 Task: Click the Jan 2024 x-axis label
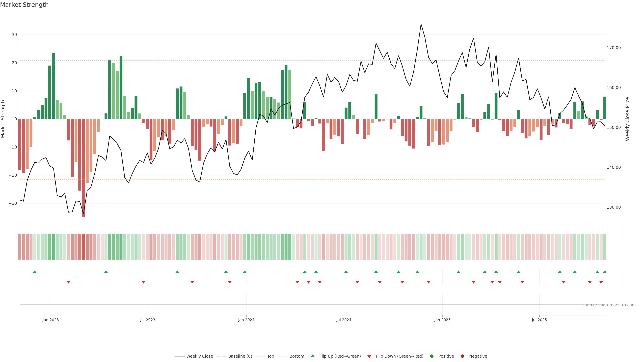[x=246, y=320]
